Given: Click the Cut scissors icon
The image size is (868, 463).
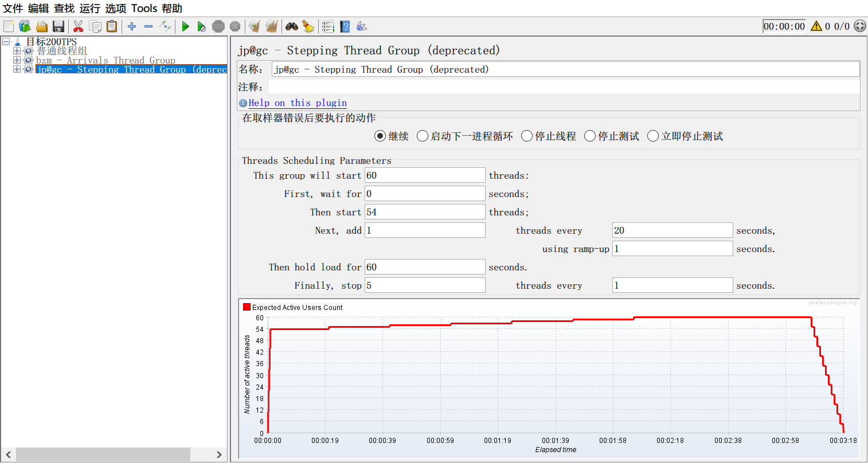Looking at the screenshot, I should coord(78,26).
